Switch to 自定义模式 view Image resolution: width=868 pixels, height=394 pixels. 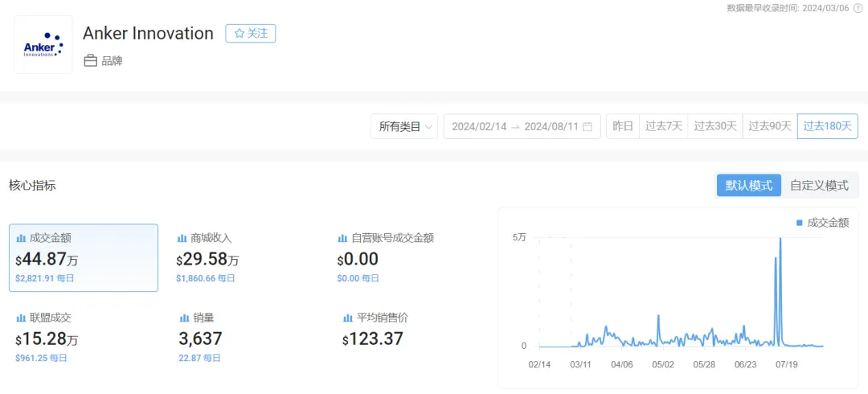(x=819, y=186)
